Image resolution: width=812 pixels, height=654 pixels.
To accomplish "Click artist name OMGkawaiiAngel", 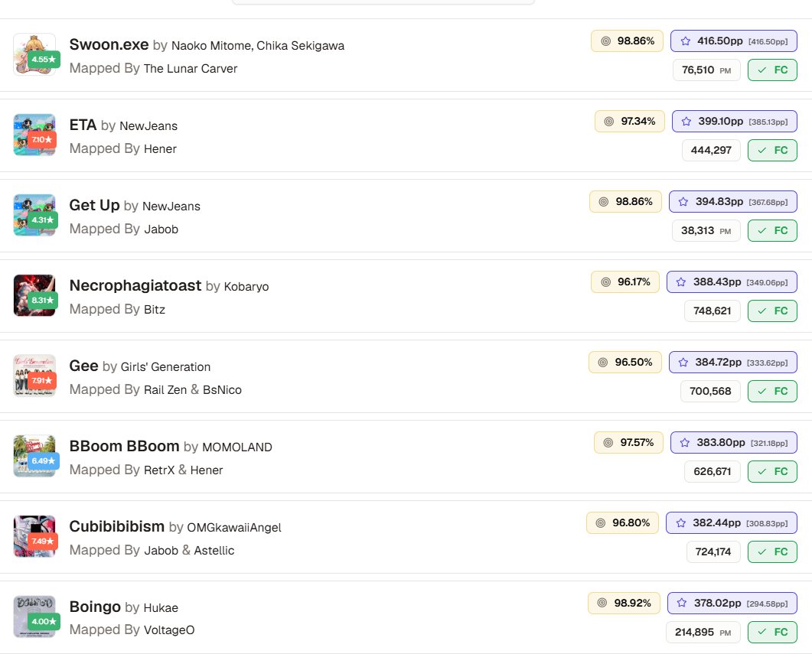I will (234, 528).
